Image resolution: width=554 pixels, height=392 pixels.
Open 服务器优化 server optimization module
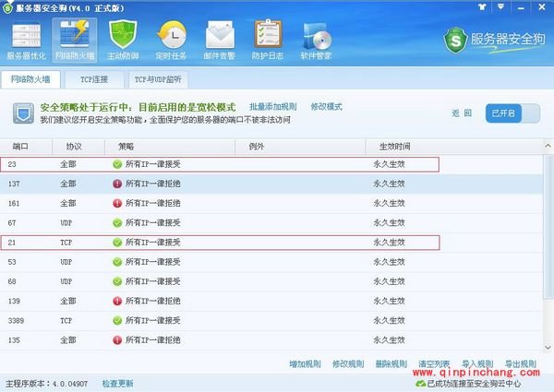[27, 41]
